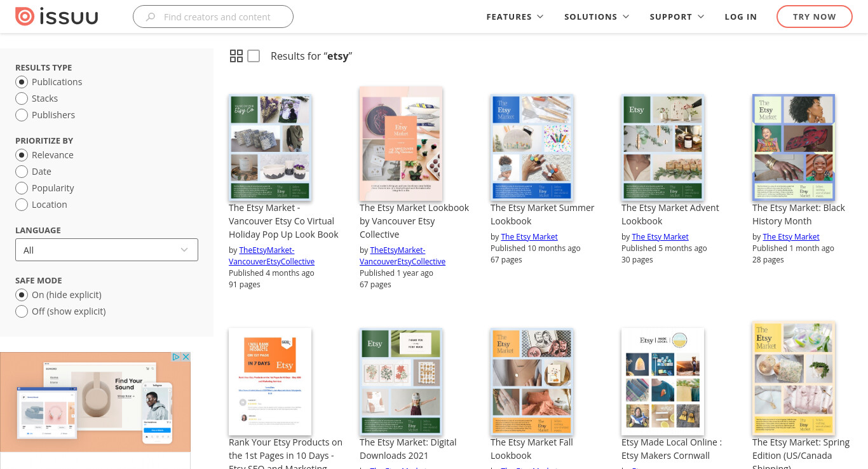This screenshot has width=868, height=469.
Task: Open Etsy Market Lookbook by Vancouver thumbnail
Action: coord(401,144)
